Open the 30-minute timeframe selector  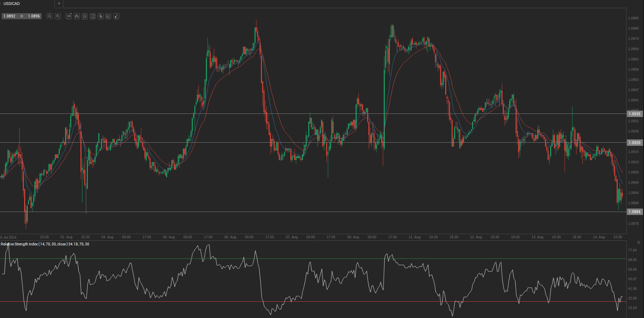[69, 16]
